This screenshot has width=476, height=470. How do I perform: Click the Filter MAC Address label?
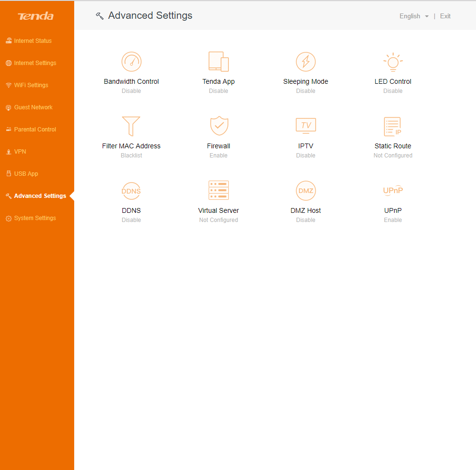click(x=131, y=146)
